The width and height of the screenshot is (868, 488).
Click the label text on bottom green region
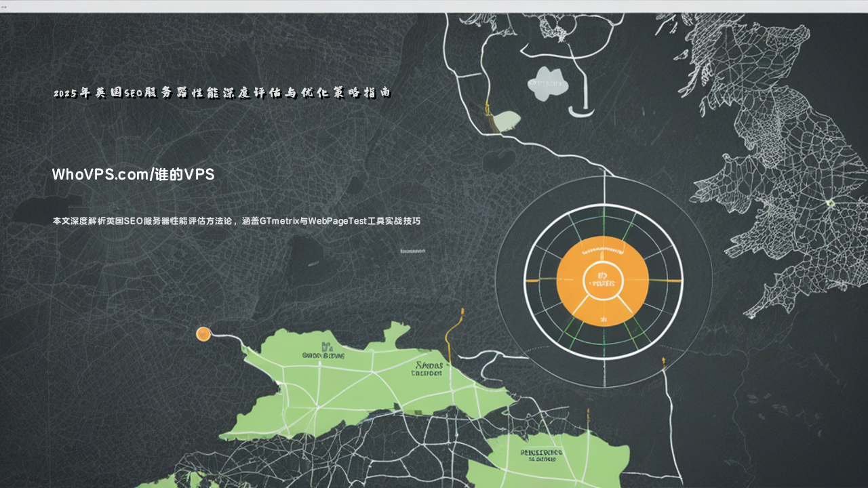[540, 454]
